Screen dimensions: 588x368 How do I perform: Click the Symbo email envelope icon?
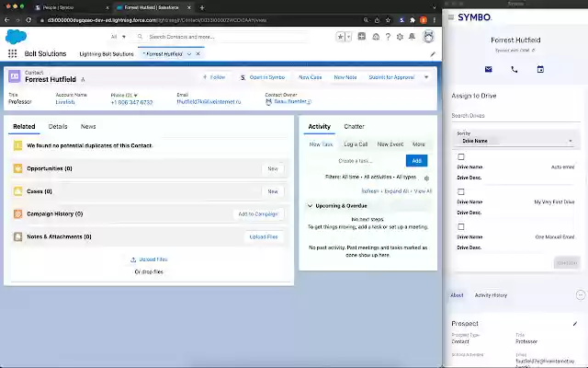[488, 69]
